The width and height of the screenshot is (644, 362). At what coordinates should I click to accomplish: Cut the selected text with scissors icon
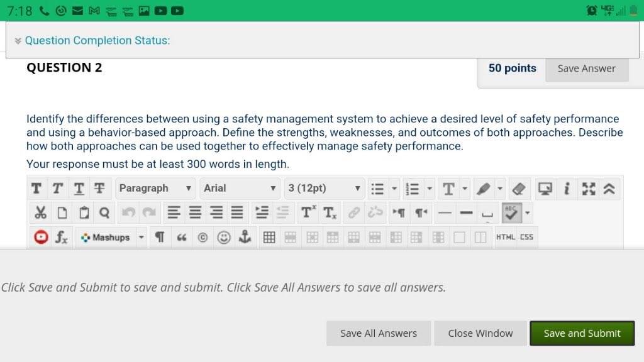point(40,212)
